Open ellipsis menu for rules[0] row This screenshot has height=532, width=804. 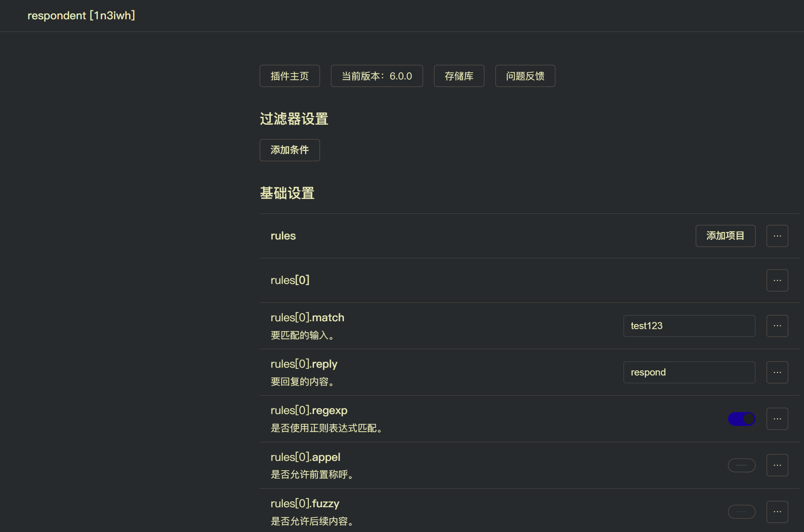click(x=777, y=280)
